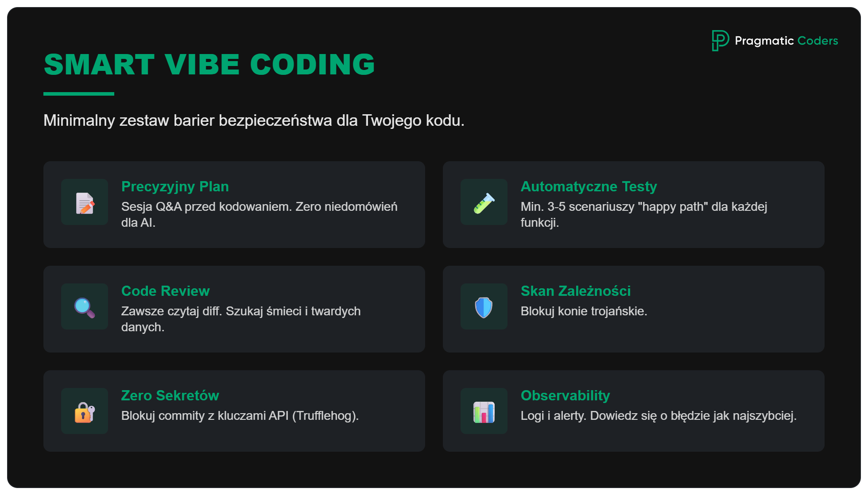Select the Code Review card

[234, 309]
